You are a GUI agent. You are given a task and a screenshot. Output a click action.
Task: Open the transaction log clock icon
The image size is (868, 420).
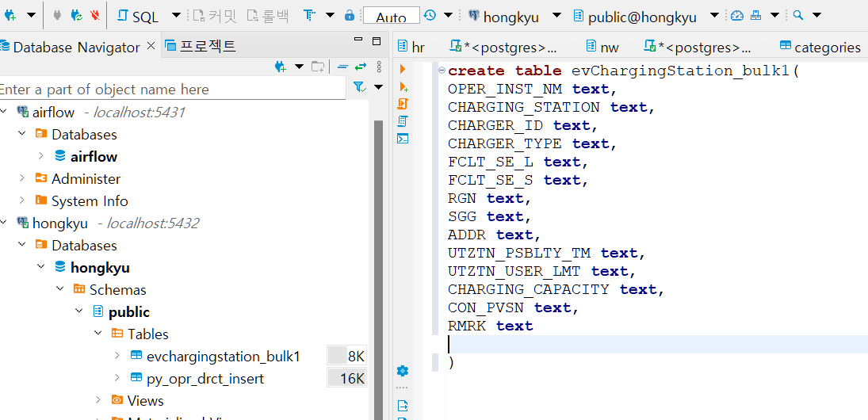[x=430, y=16]
